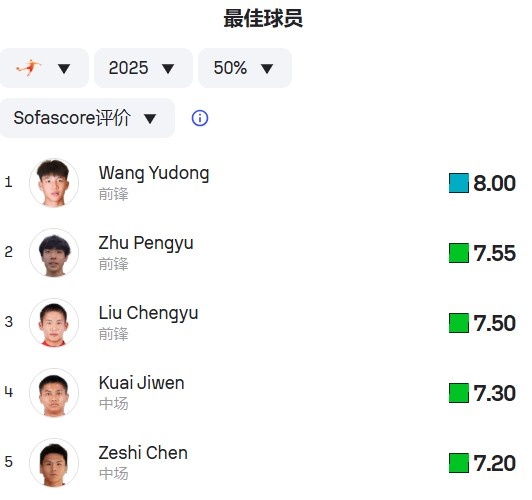Image resolution: width=532 pixels, height=500 pixels.
Task: Select the Kuai Jiwen player name
Action: click(x=141, y=383)
